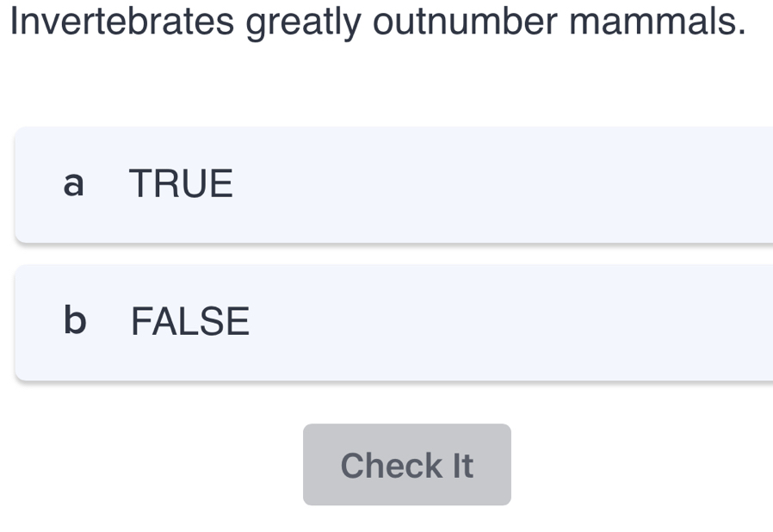Click the word FALSE
The height and width of the screenshot is (532, 773).
pyautogui.click(x=189, y=322)
